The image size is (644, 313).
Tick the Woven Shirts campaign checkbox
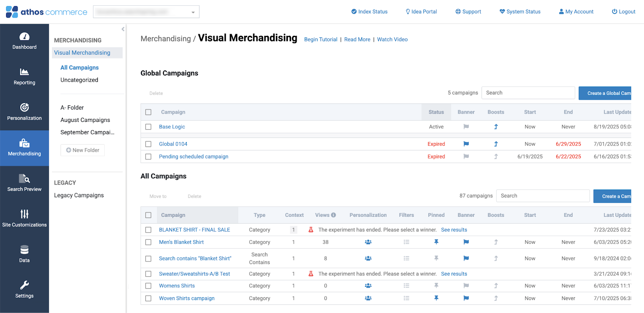click(149, 299)
